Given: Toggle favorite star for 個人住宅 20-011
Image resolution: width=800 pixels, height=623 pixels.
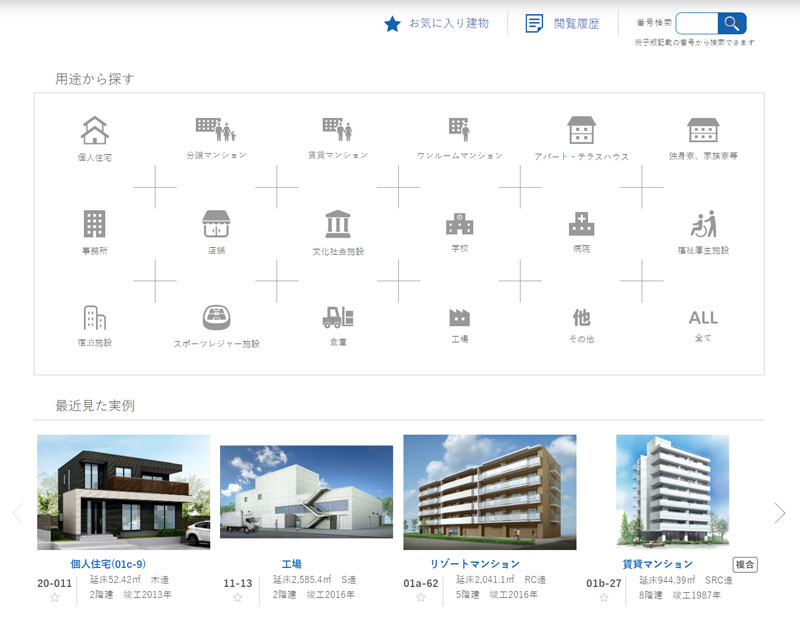Looking at the screenshot, I should click(55, 597).
